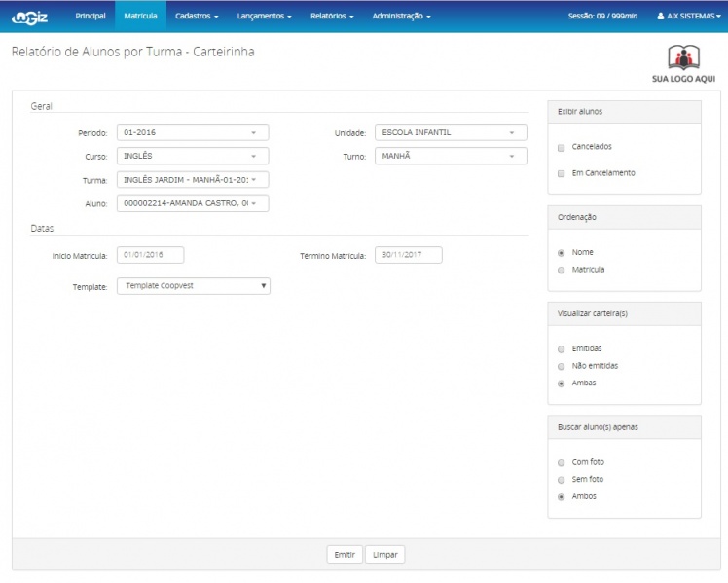Open the Curso dropdown showing INGLÊS
The width and height of the screenshot is (728, 583).
192,156
